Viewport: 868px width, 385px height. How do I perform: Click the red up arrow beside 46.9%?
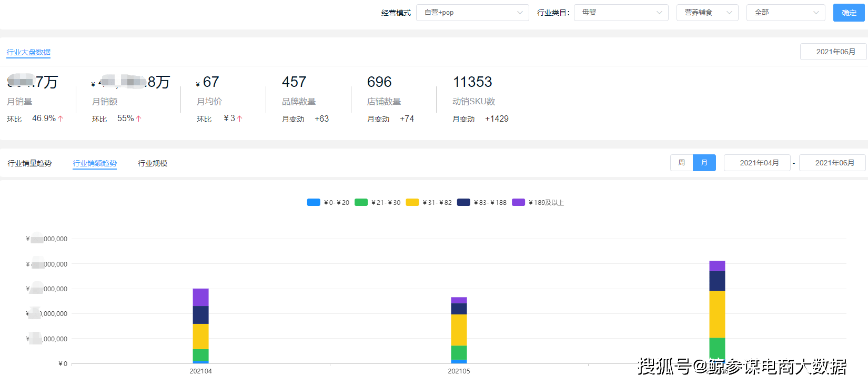[x=60, y=119]
